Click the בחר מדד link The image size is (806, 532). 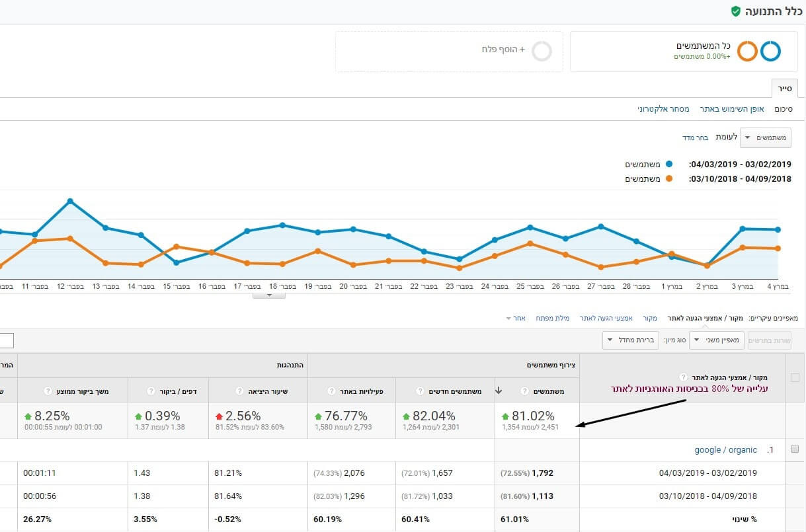[696, 137]
